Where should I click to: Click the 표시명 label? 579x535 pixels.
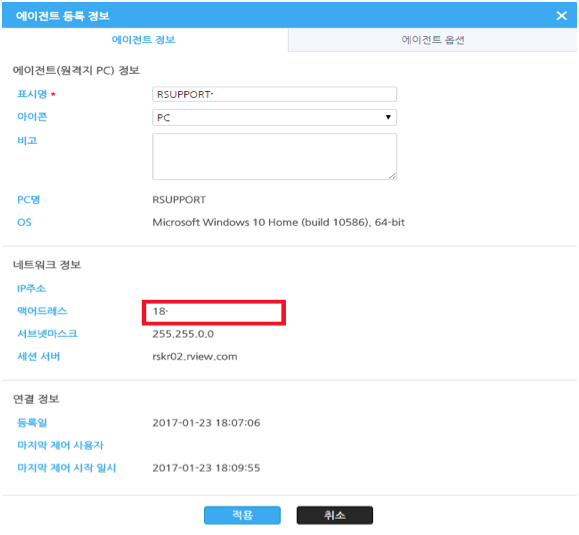coord(32,94)
